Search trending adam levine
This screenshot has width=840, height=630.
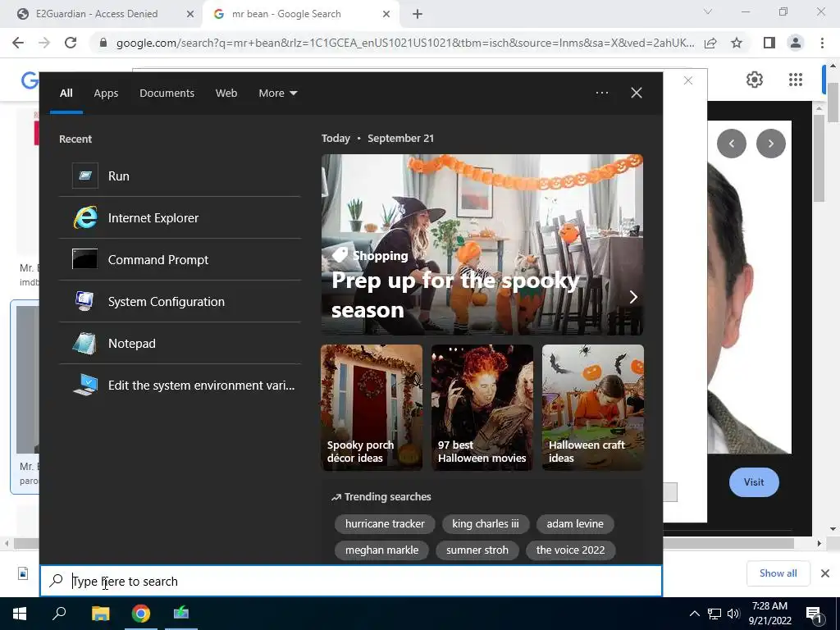pos(575,524)
